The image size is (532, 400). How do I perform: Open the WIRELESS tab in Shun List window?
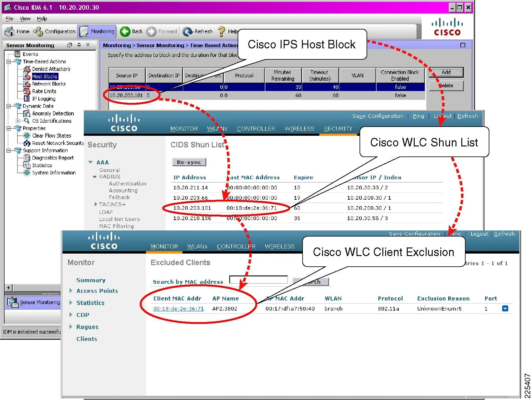pyautogui.click(x=300, y=129)
